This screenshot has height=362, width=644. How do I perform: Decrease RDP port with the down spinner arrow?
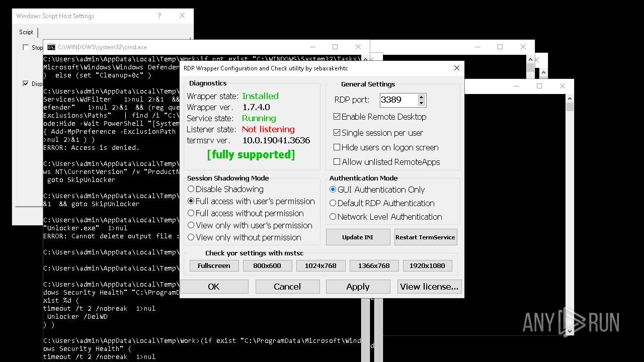point(422,103)
